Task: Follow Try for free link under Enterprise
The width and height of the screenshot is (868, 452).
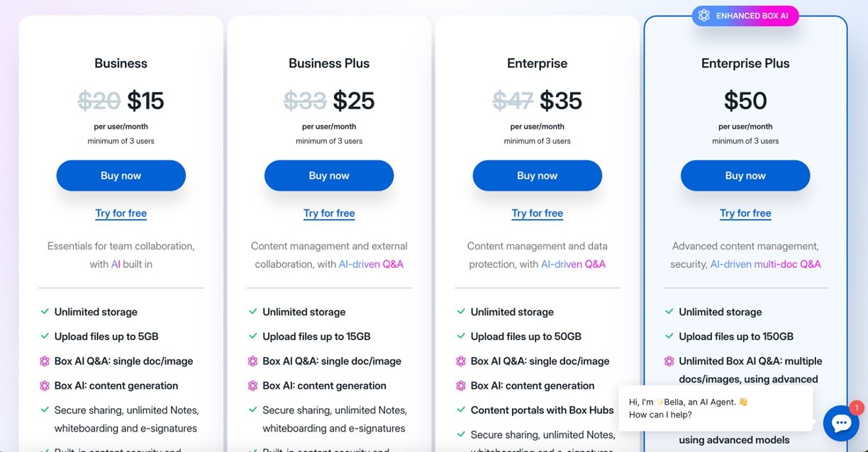Action: pyautogui.click(x=537, y=213)
